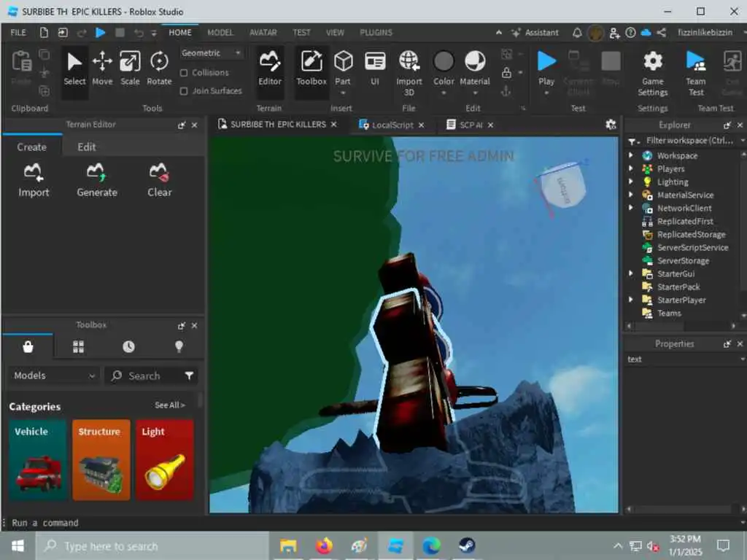Screen dimensions: 747x560
Task: Enable the Collisions checkbox
Action: (x=184, y=73)
